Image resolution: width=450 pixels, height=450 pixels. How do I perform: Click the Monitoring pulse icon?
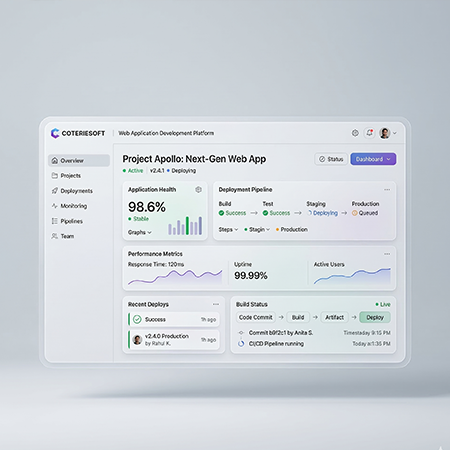(55, 206)
